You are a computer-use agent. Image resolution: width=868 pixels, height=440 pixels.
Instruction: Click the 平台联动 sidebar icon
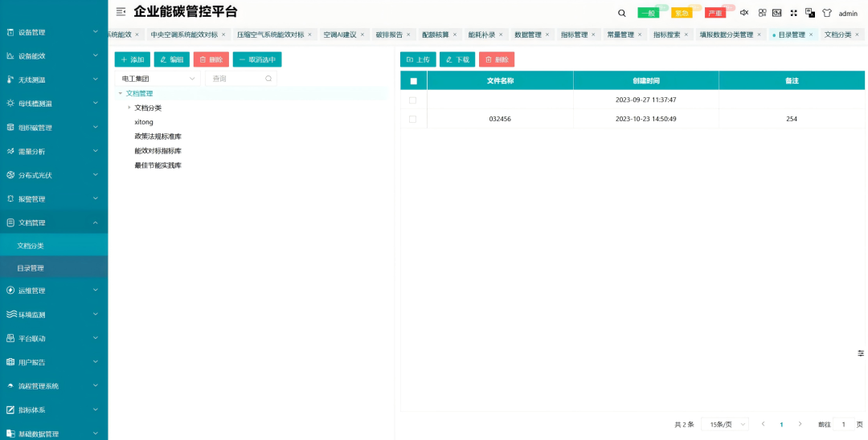10,338
